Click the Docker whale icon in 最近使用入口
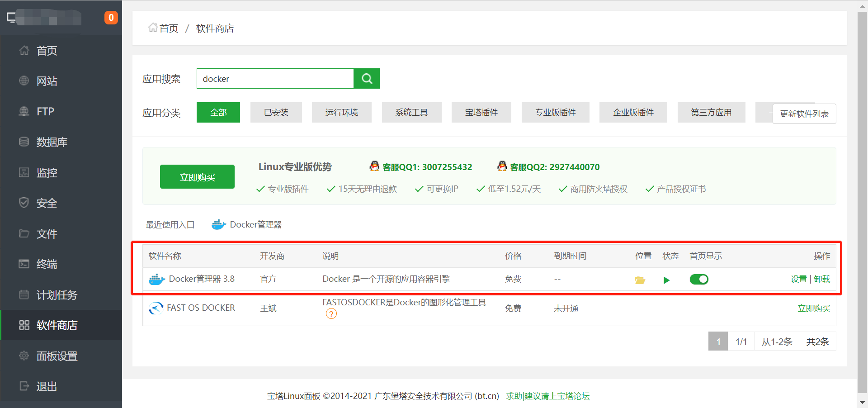Image resolution: width=868 pixels, height=408 pixels. click(219, 224)
